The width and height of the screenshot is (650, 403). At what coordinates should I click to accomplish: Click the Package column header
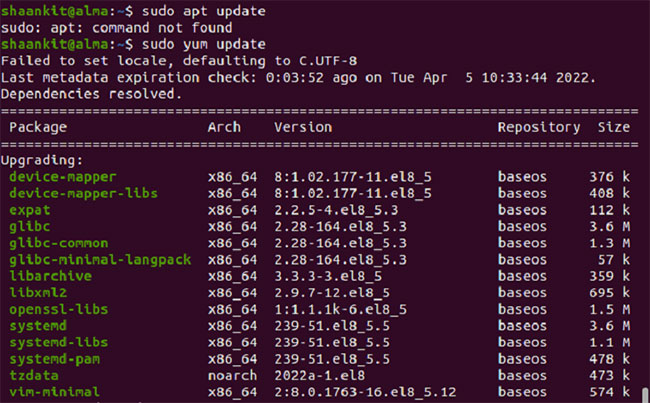point(38,127)
